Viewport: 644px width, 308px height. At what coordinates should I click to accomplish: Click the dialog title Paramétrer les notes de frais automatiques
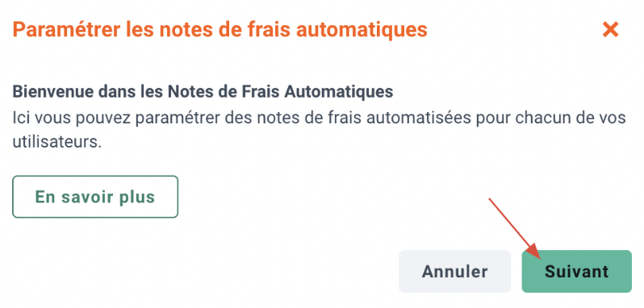click(220, 30)
